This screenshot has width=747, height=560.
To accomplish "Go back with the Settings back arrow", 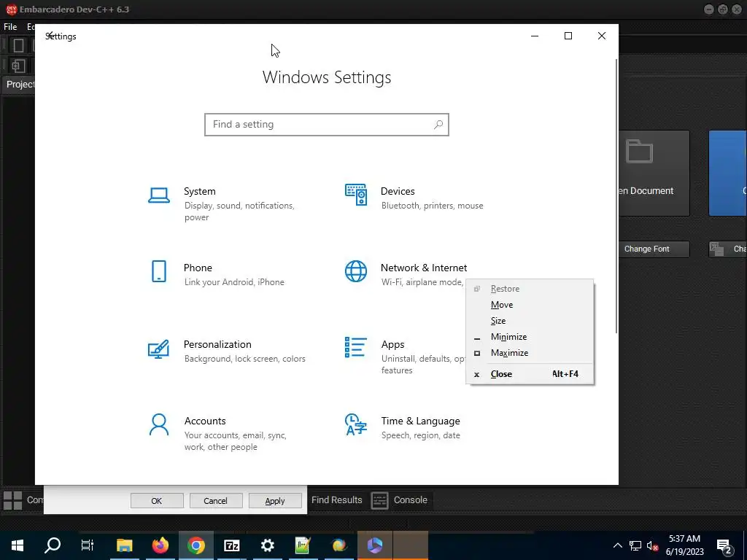I will click(49, 36).
